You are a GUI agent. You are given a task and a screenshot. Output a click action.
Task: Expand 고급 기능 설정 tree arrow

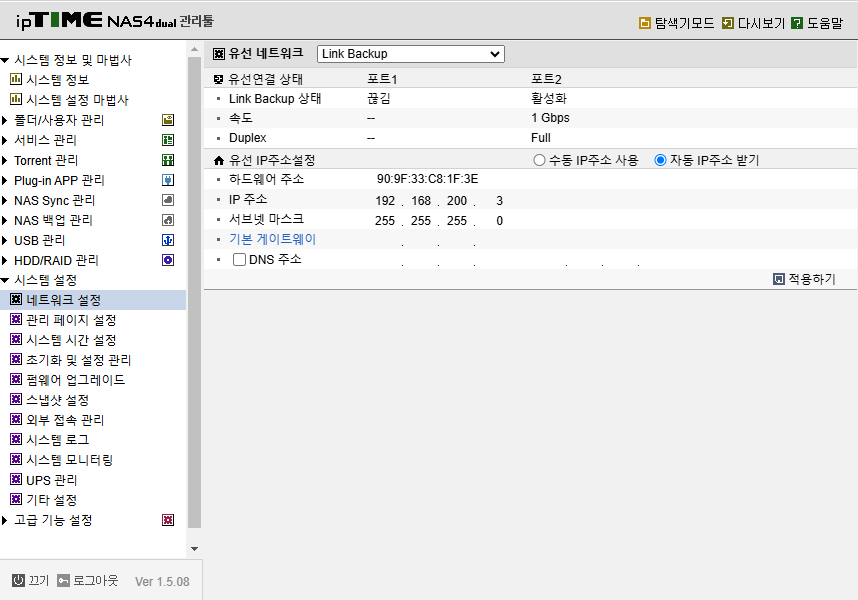coord(4,520)
